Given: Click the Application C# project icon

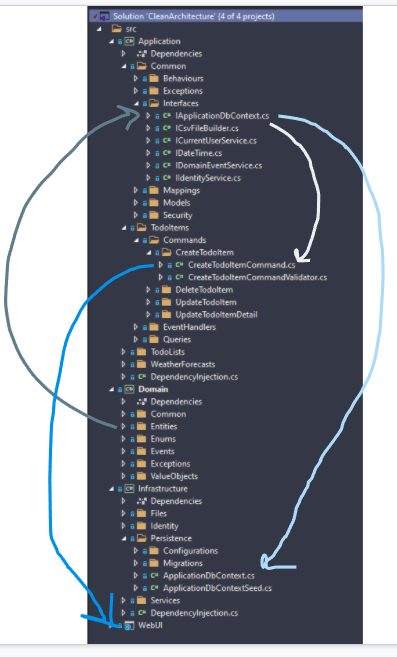Looking at the screenshot, I should (129, 41).
